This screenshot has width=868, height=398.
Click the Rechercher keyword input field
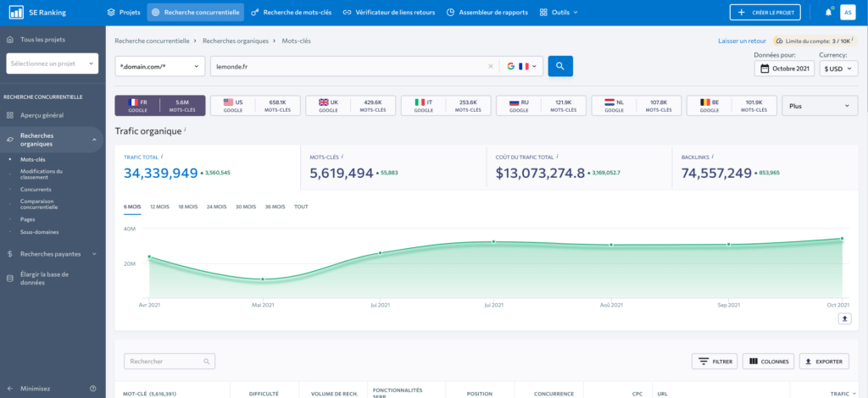[x=170, y=362]
